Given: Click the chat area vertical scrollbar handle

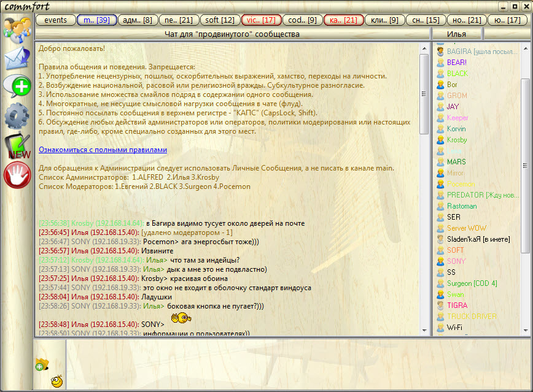Looking at the screenshot, I should (x=424, y=94).
